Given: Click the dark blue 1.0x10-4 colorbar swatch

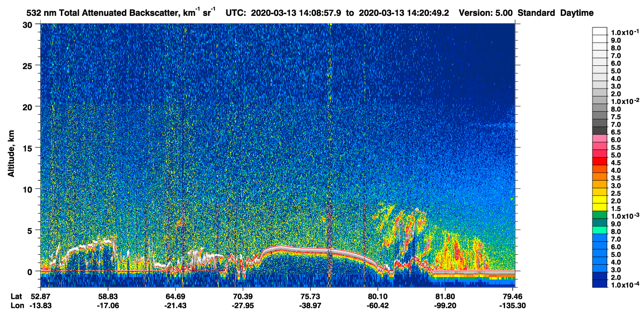Looking at the screenshot, I should click(600, 284).
